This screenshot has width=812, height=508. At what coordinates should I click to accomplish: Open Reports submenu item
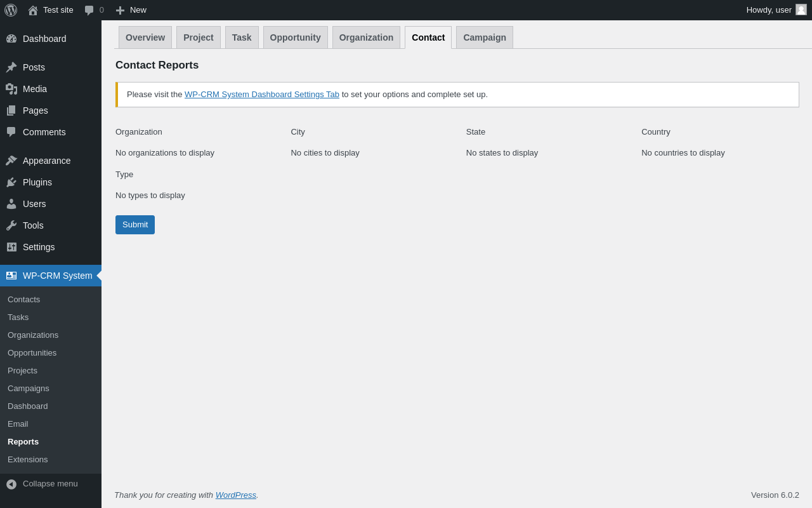pyautogui.click(x=51, y=442)
